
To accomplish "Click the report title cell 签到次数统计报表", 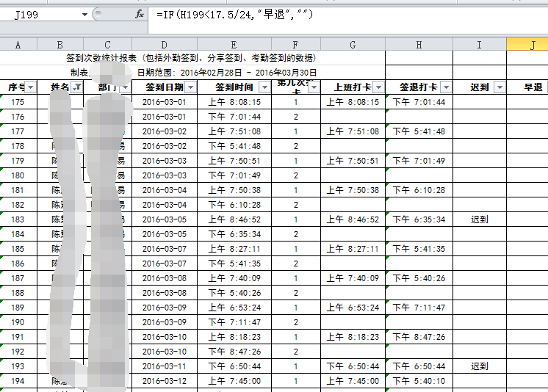I will click(x=192, y=58).
